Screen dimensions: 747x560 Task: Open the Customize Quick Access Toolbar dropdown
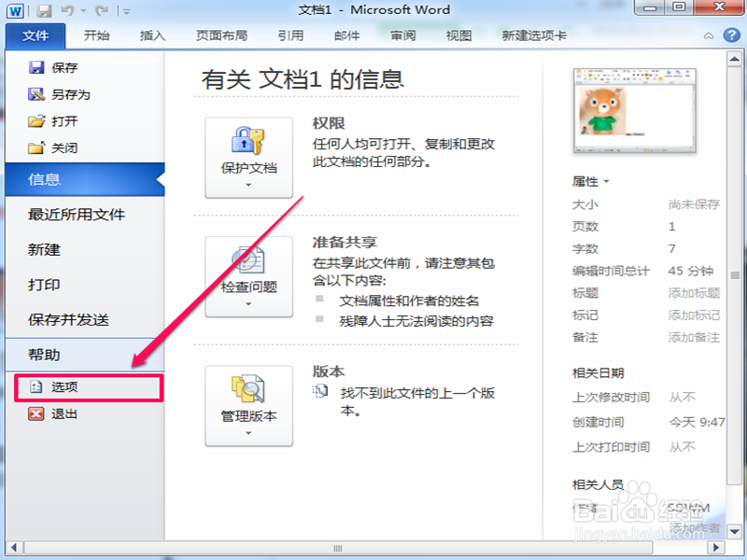coord(126,11)
